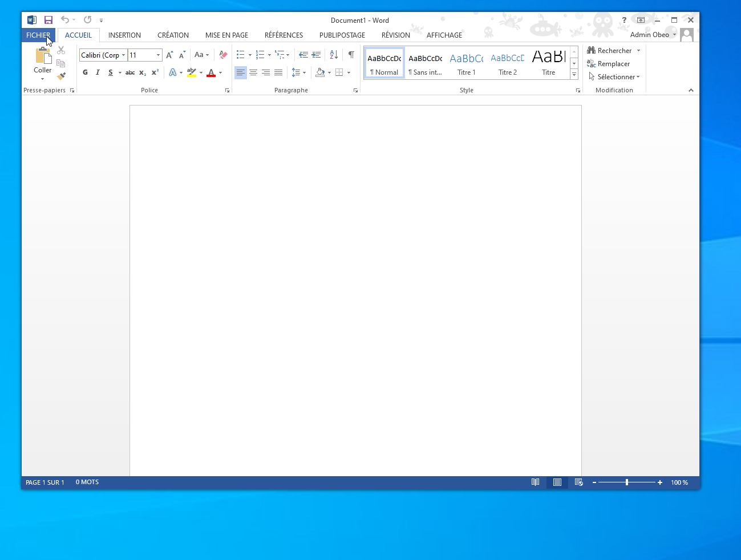
Task: Click Remplacer button
Action: point(608,64)
